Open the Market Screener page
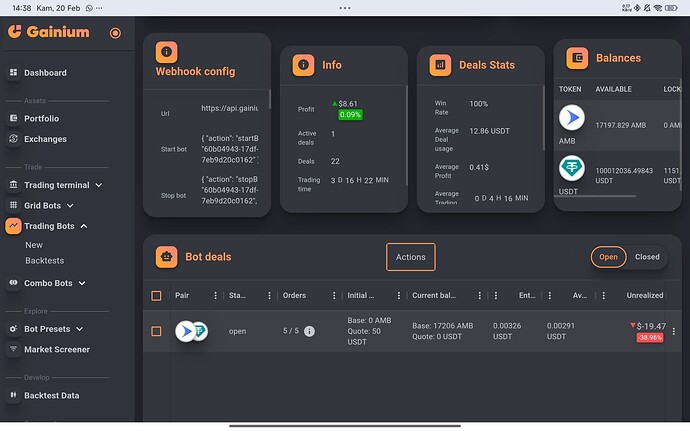This screenshot has width=690, height=431. click(57, 349)
